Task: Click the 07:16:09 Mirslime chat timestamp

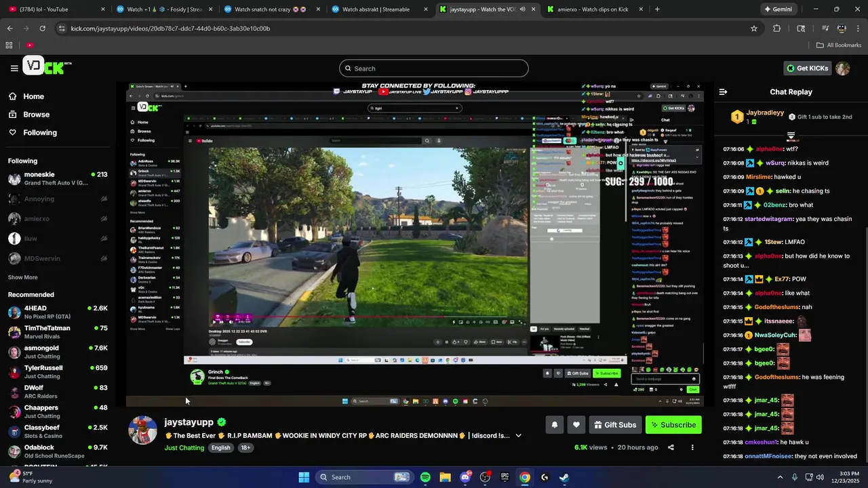Action: [x=733, y=177]
